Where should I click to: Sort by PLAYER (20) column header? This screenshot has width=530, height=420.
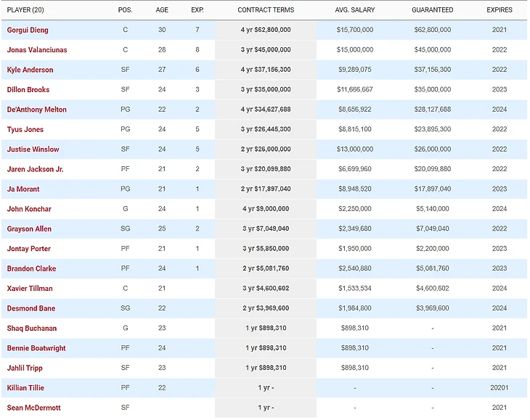[25, 10]
